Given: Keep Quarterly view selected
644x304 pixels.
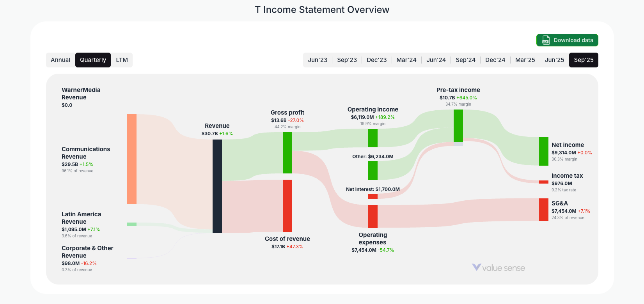Looking at the screenshot, I should coord(93,60).
